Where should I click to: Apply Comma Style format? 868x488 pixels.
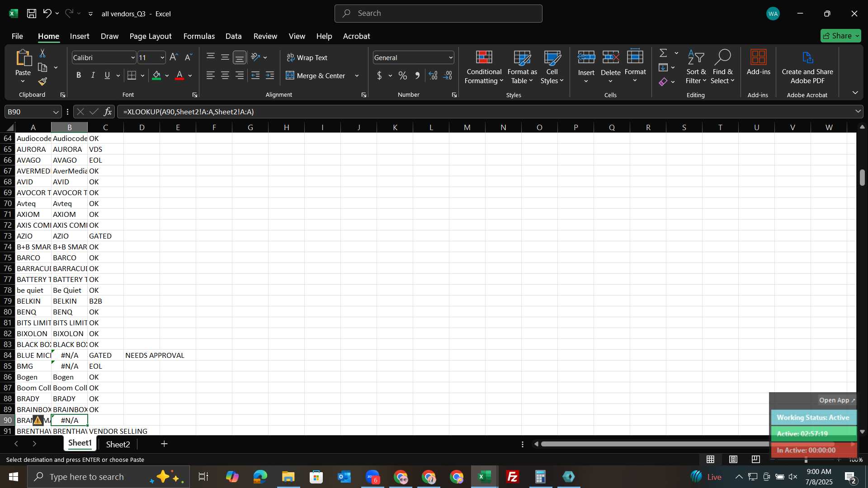[417, 76]
